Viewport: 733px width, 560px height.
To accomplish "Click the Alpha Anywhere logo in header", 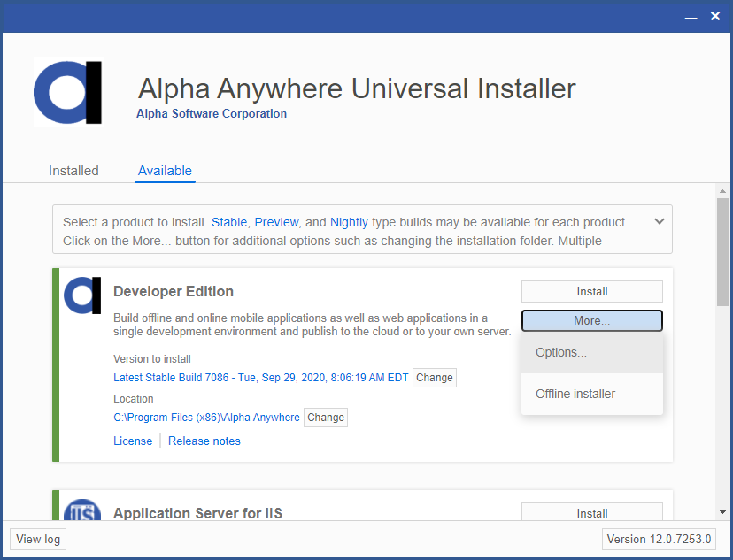I will pos(68,93).
